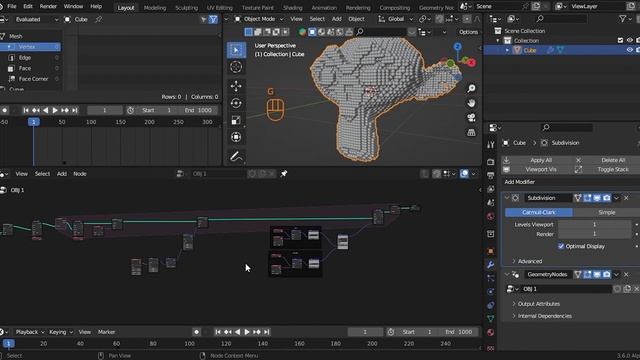The image size is (640, 360).
Task: Open the node editor Add menu
Action: point(62,174)
